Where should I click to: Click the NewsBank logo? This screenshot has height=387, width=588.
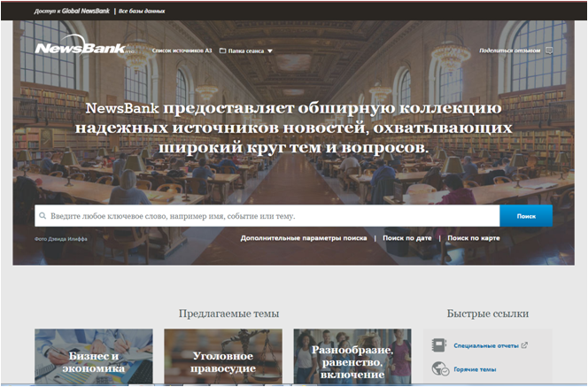tap(85, 46)
